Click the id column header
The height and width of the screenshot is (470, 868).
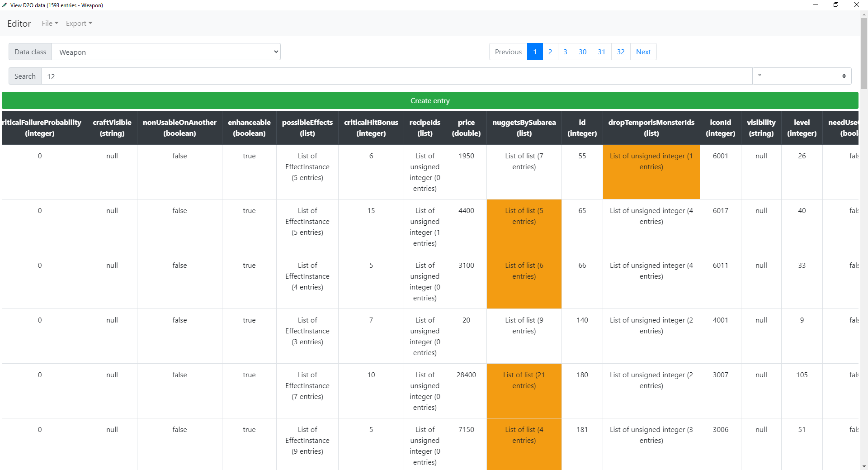tap(582, 128)
